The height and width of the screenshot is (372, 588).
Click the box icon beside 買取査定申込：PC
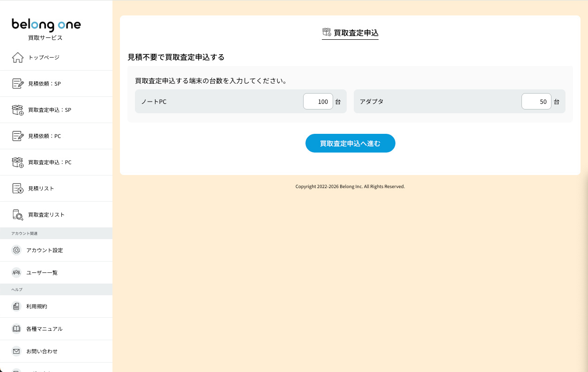click(x=17, y=162)
